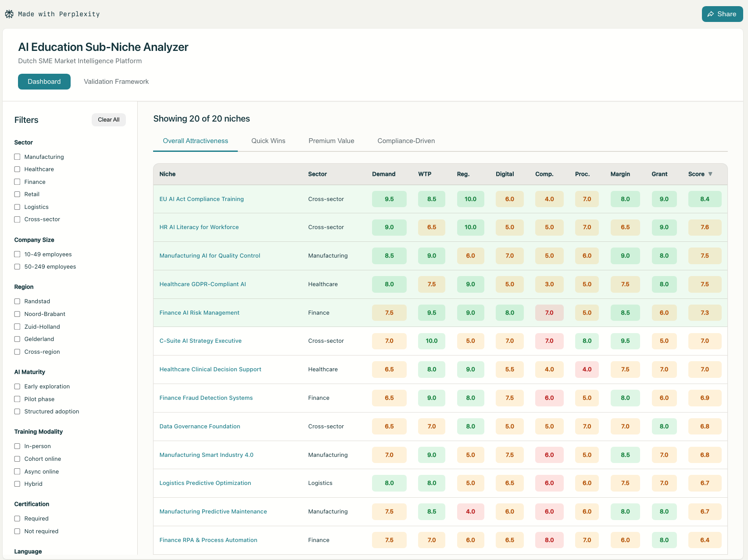Click Finance Fraud Detection Systems link
This screenshot has height=560, width=748.
coord(206,398)
